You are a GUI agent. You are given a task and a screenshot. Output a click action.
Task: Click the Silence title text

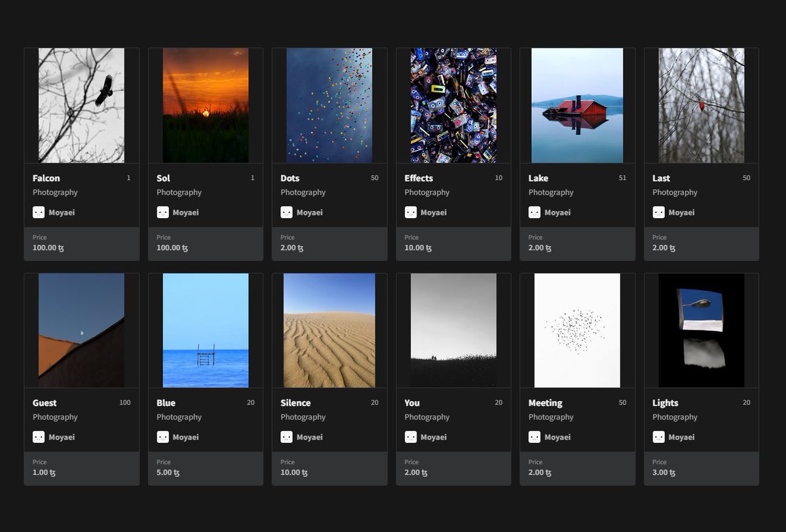coord(295,403)
